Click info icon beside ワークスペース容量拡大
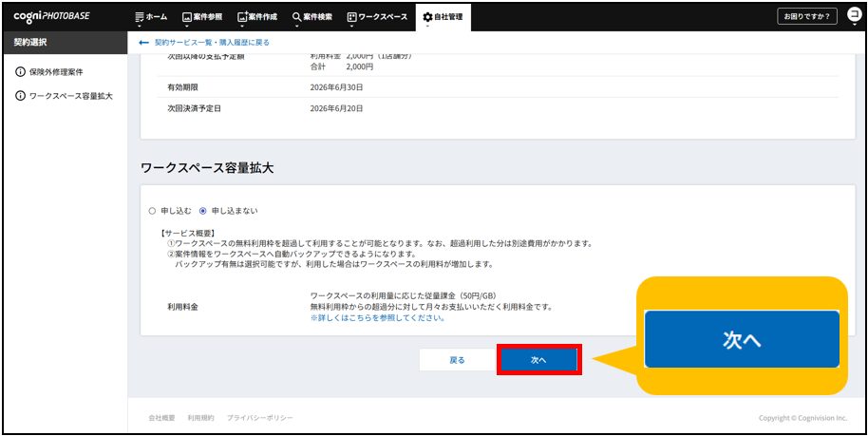 (x=20, y=96)
